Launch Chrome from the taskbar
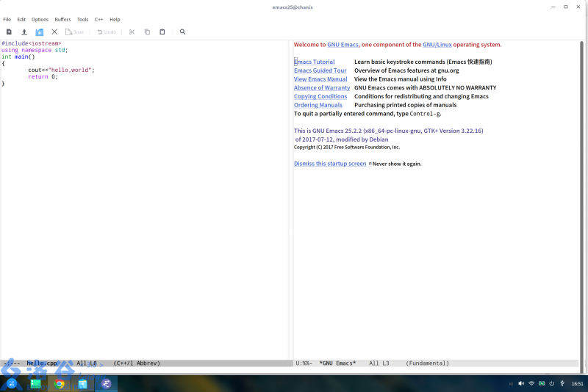 click(60, 384)
